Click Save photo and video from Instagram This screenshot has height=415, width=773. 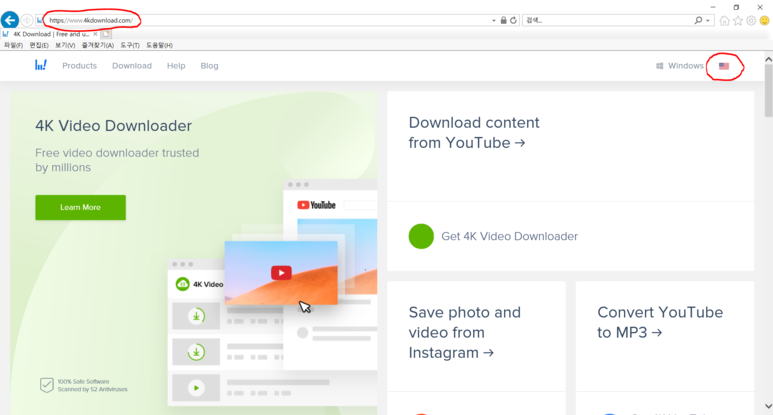pyautogui.click(x=464, y=332)
